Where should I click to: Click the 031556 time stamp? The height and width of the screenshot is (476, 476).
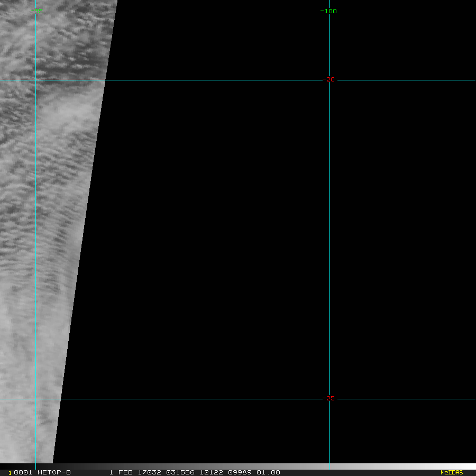[x=178, y=472]
